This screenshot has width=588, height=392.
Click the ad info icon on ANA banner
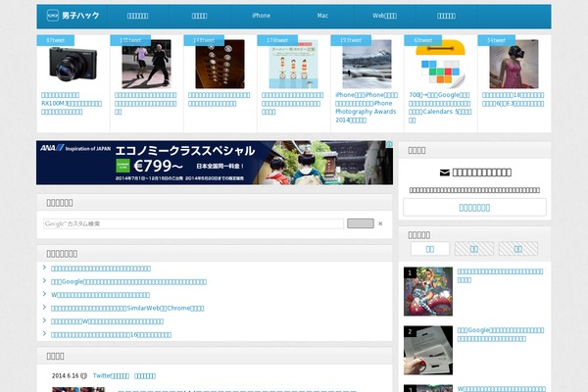click(390, 144)
